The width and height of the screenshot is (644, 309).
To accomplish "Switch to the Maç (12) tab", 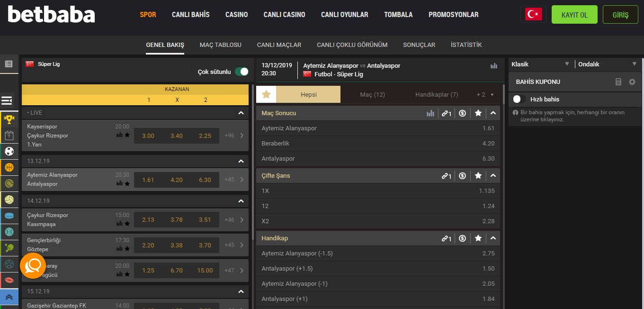I will 373,95.
